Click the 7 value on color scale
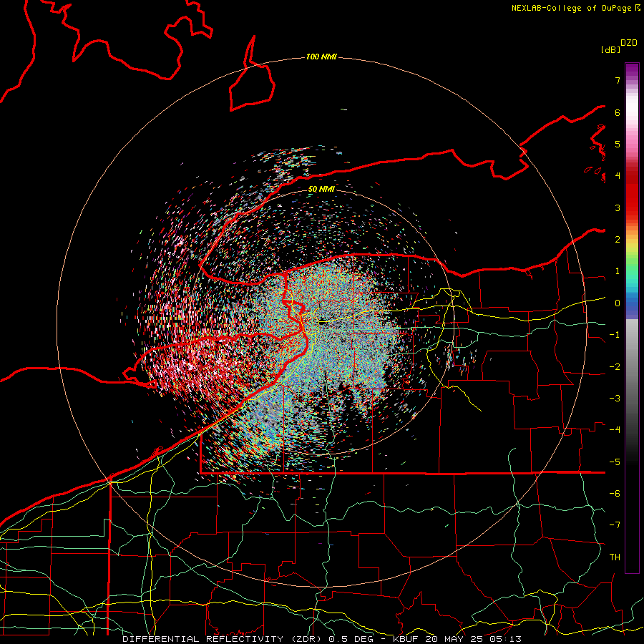644x644 pixels. coord(618,80)
